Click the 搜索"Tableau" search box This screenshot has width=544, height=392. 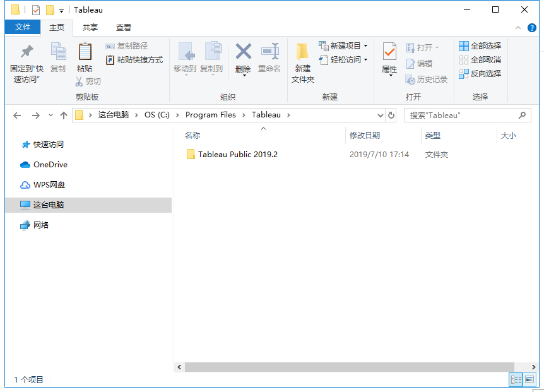point(462,116)
